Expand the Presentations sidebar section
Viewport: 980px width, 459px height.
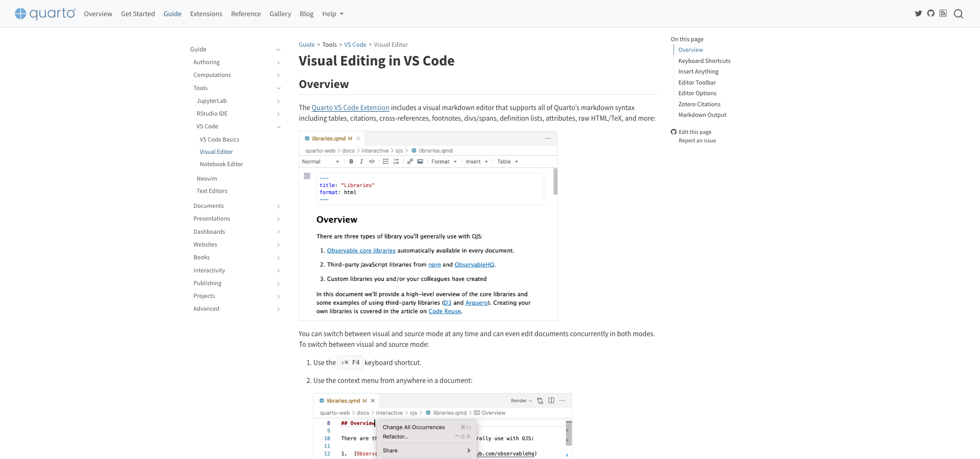tap(278, 219)
